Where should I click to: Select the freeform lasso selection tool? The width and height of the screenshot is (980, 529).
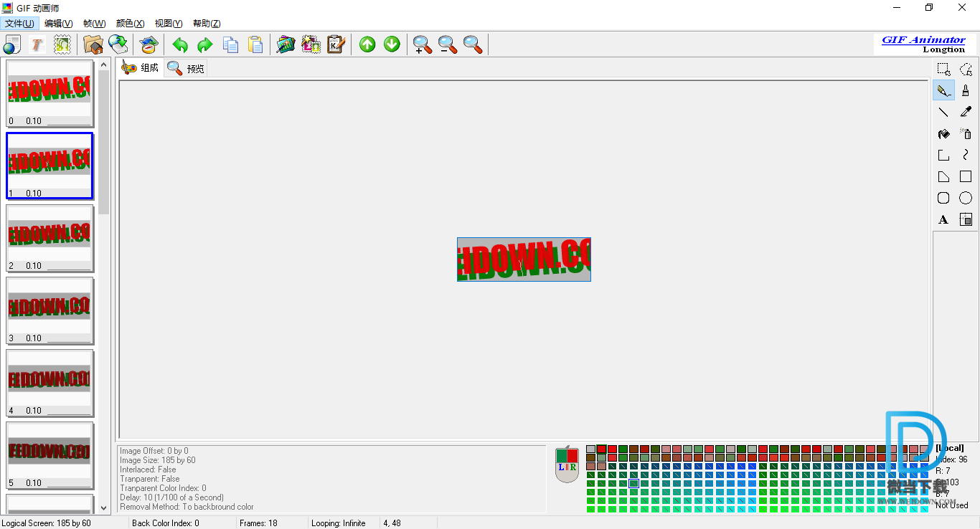coord(966,70)
